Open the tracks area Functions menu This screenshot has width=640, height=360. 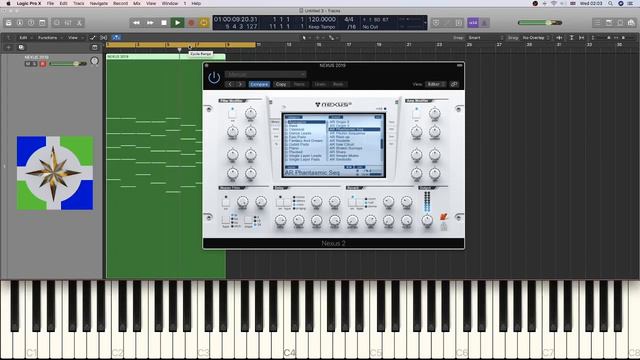point(50,38)
